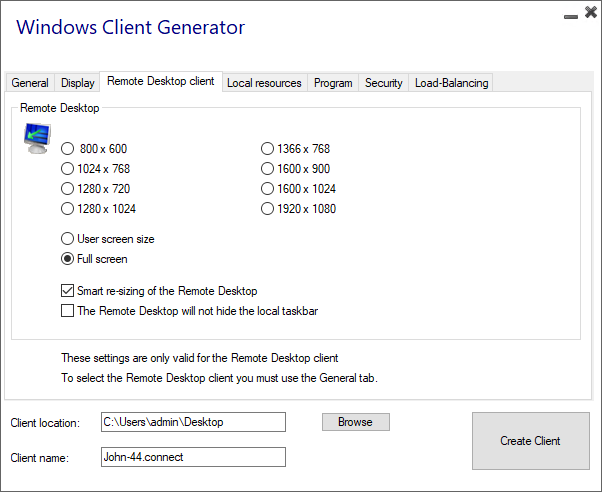Select the 800 x 600 resolution
Viewport: 602px width, 492px height.
[68, 149]
